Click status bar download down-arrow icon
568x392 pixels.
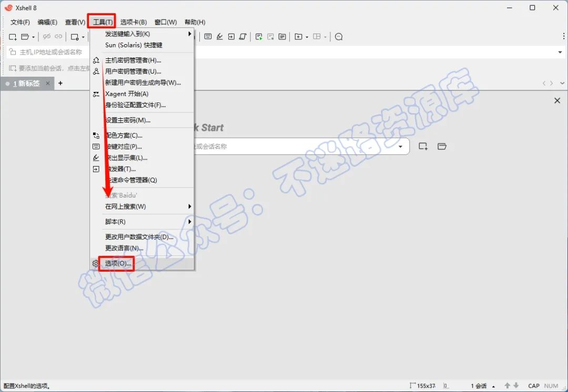516,386
